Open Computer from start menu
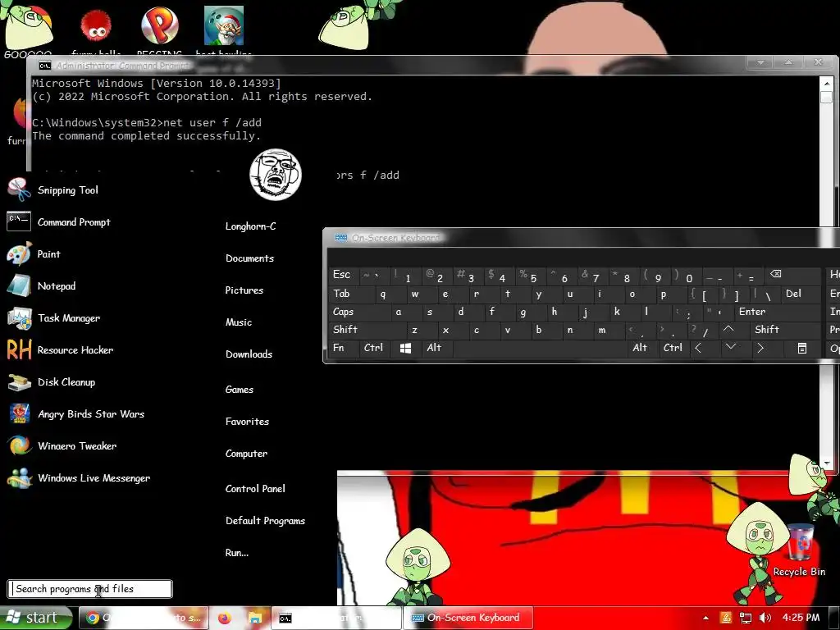 click(x=246, y=454)
